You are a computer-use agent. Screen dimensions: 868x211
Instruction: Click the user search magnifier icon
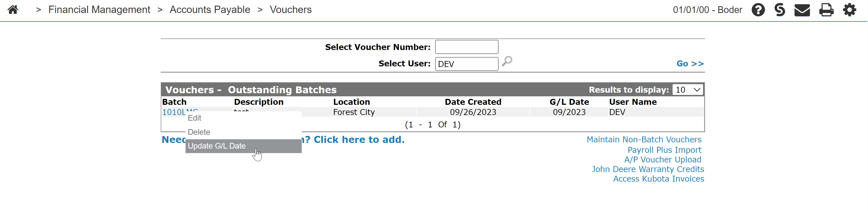(507, 62)
